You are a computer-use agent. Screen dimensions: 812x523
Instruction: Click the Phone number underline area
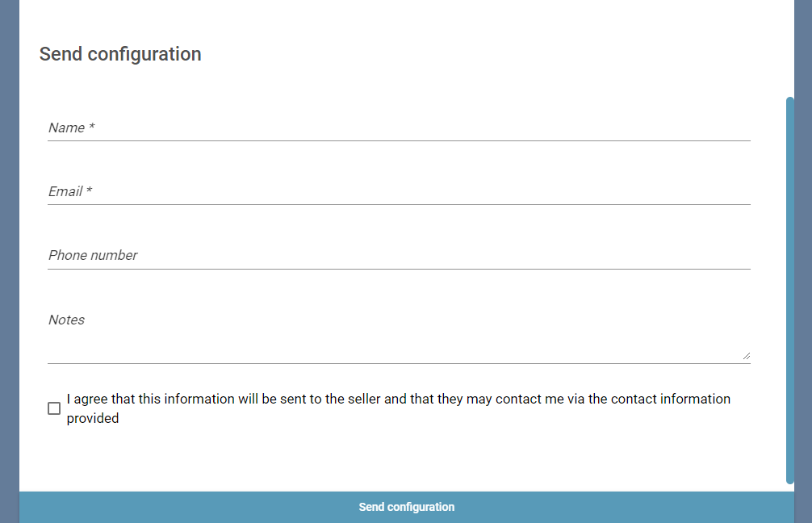pyautogui.click(x=400, y=267)
